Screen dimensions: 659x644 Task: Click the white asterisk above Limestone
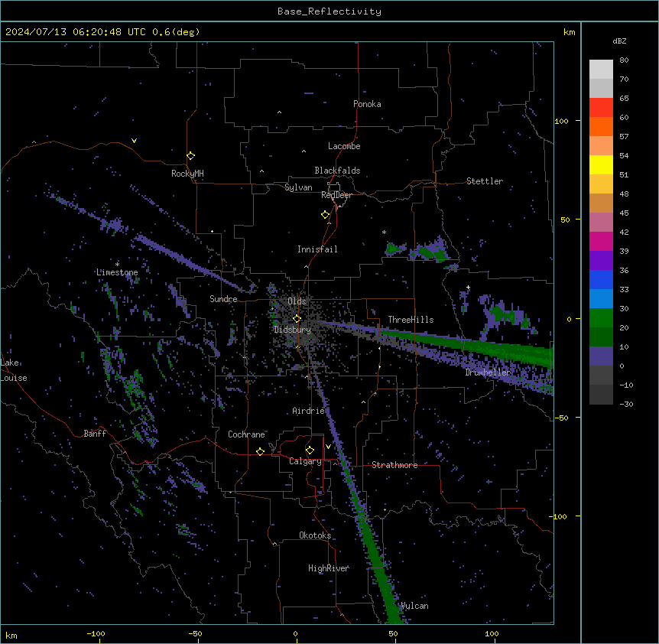pyautogui.click(x=117, y=264)
